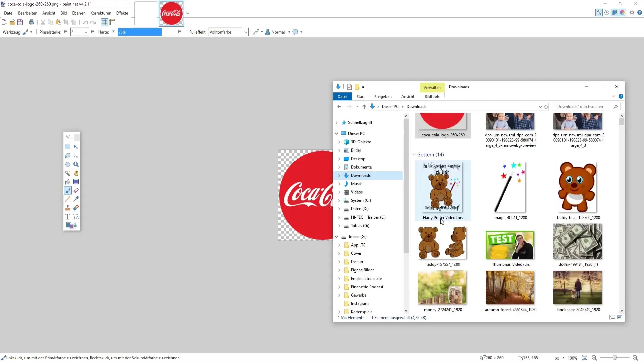Select the Rectangle Select tool
This screenshot has width=644, height=362.
click(x=67, y=147)
